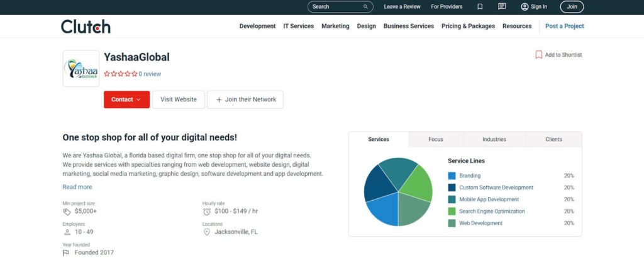Click the $5,000+ min project value
This screenshot has height=258, width=644.
tap(86, 211)
